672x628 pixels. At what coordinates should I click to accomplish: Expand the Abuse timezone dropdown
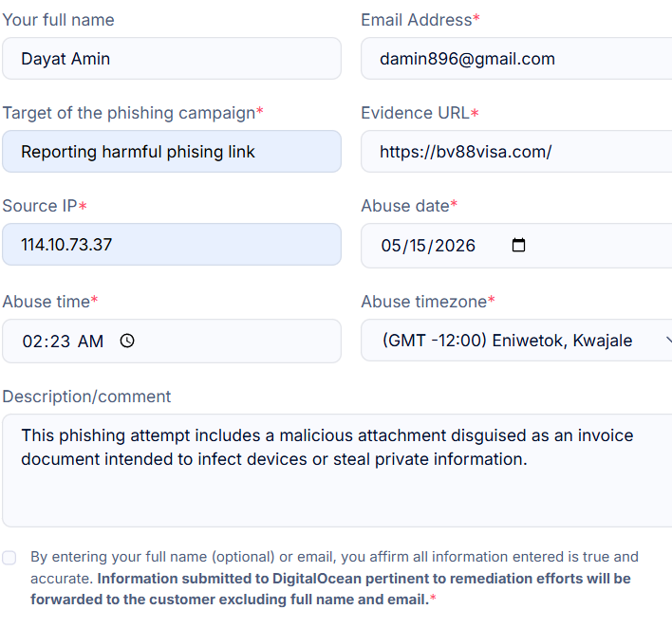pos(516,341)
